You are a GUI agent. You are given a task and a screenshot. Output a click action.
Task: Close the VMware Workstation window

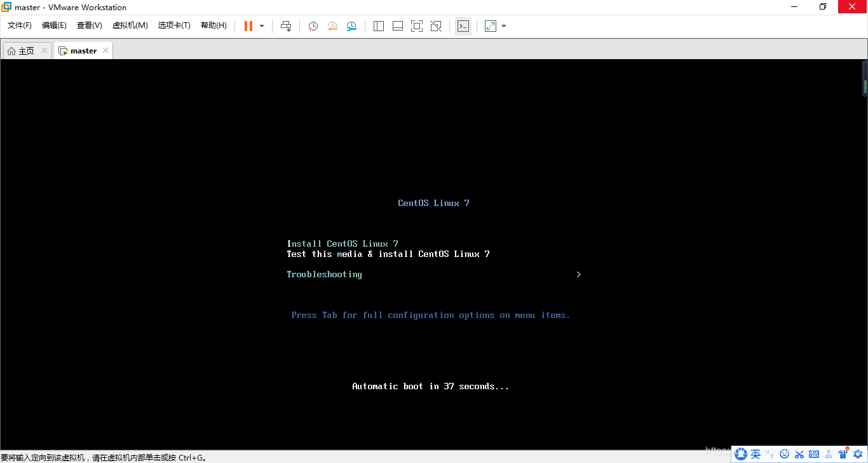(x=853, y=7)
